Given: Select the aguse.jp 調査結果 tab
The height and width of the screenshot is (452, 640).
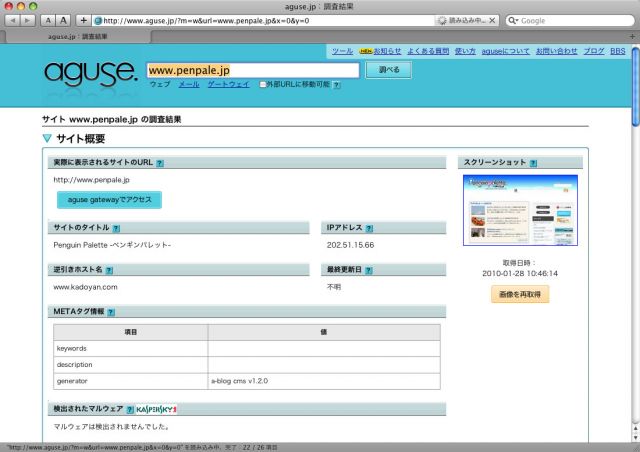Looking at the screenshot, I should [x=78, y=36].
